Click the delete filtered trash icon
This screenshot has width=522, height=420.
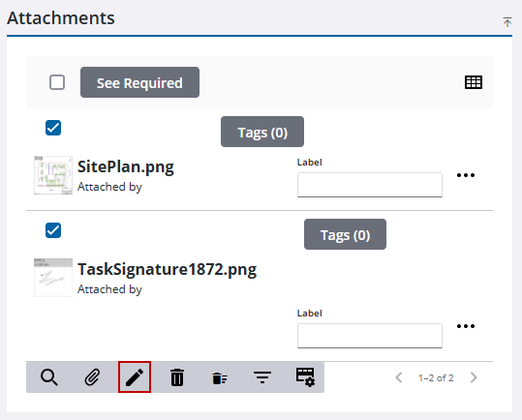[x=220, y=378]
